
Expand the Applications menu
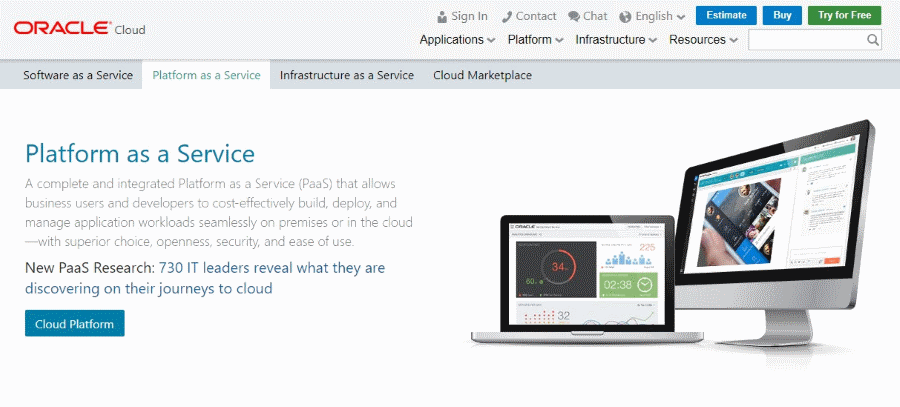(457, 40)
